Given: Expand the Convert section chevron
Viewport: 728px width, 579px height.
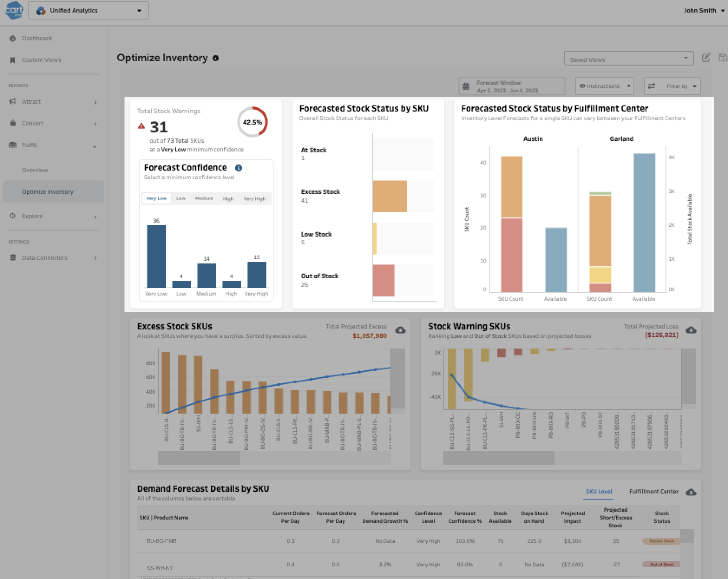Looking at the screenshot, I should (x=95, y=124).
